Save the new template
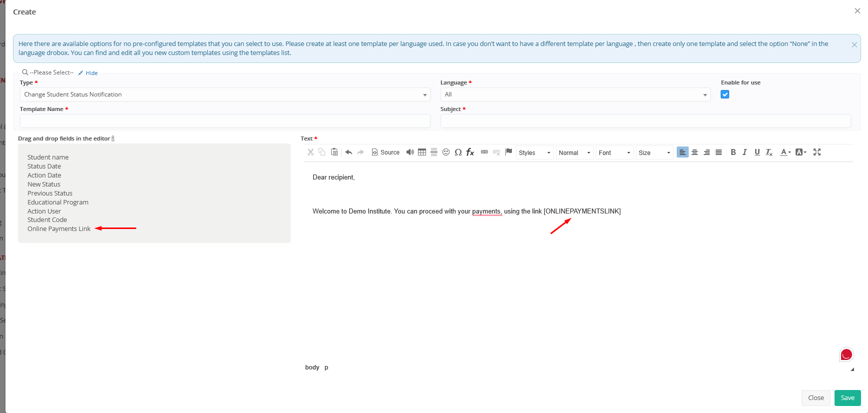The width and height of the screenshot is (868, 413). 847,398
